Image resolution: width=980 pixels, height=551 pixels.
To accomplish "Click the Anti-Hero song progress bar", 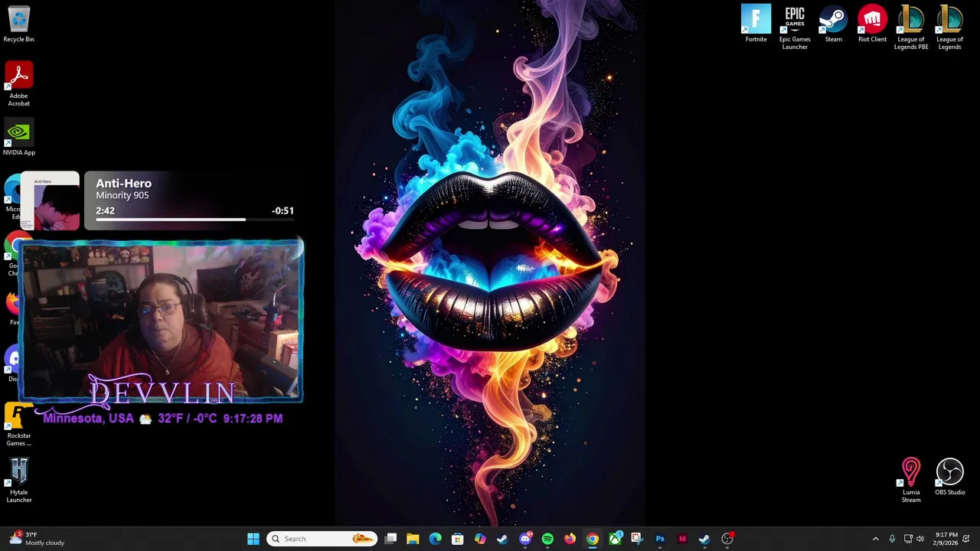I will (x=194, y=220).
